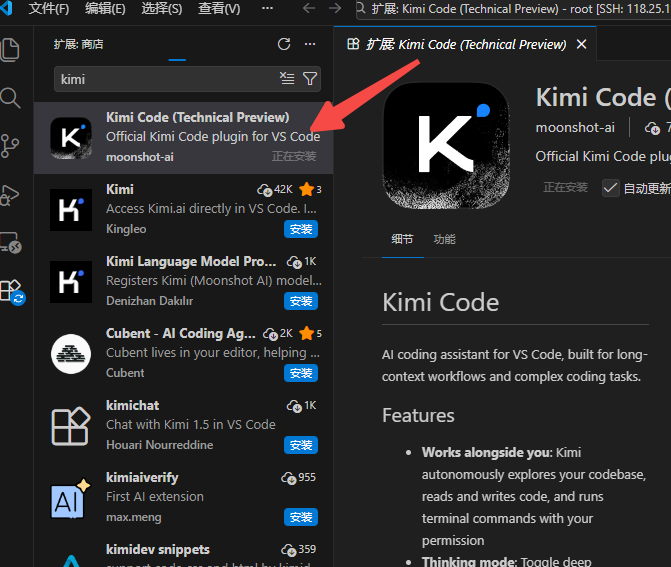Open the Search view in activity bar
This screenshot has width=671, height=567.
click(11, 97)
